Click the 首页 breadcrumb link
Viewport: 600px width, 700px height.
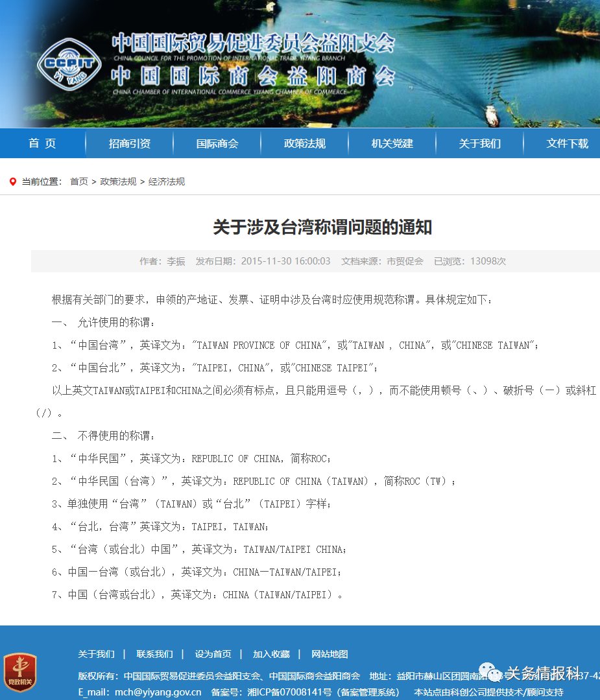79,182
